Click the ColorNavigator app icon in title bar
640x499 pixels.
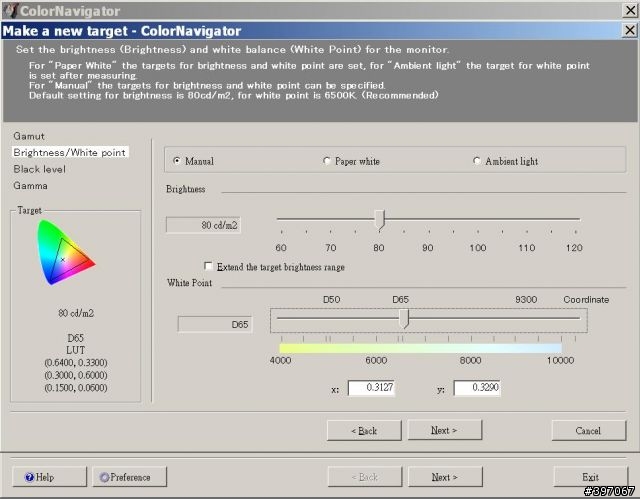(11, 10)
